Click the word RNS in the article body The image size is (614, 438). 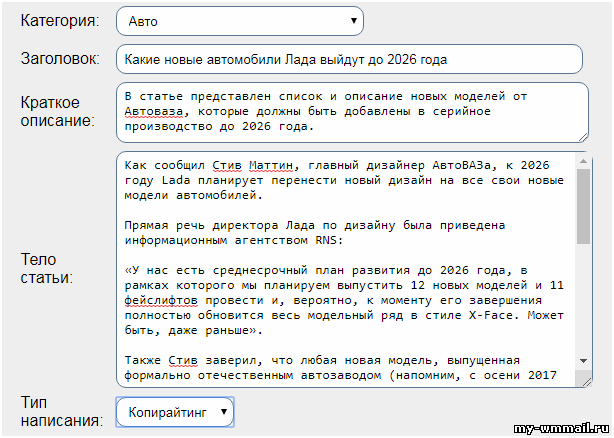coord(326,240)
